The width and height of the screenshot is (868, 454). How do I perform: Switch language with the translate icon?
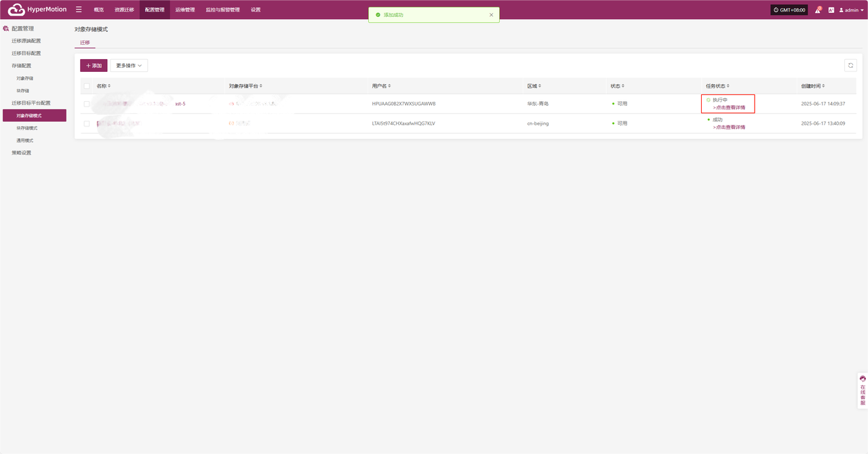pyautogui.click(x=831, y=10)
